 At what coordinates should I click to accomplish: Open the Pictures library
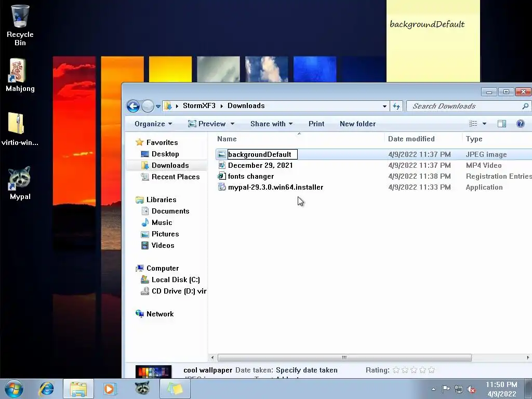(x=165, y=234)
